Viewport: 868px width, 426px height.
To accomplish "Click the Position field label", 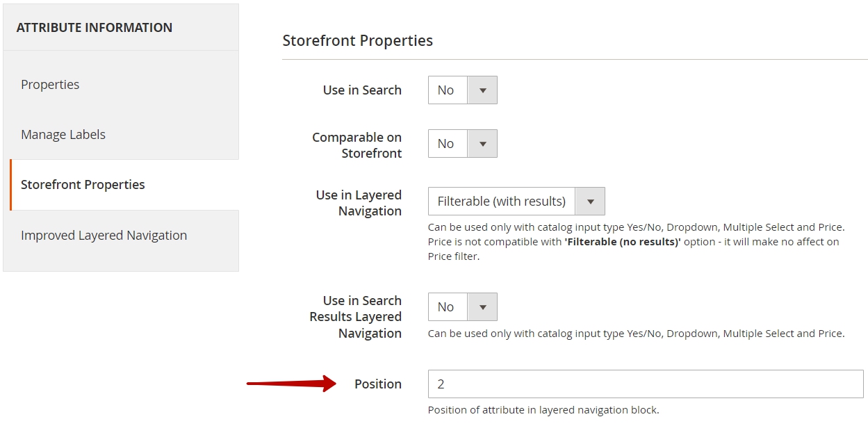I will tap(378, 384).
